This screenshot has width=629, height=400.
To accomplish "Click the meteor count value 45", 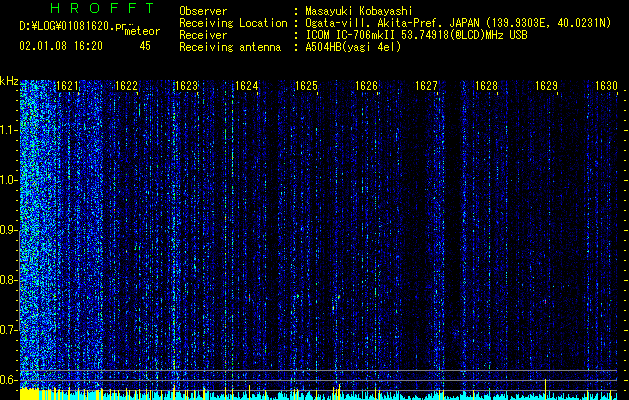I will coord(145,46).
